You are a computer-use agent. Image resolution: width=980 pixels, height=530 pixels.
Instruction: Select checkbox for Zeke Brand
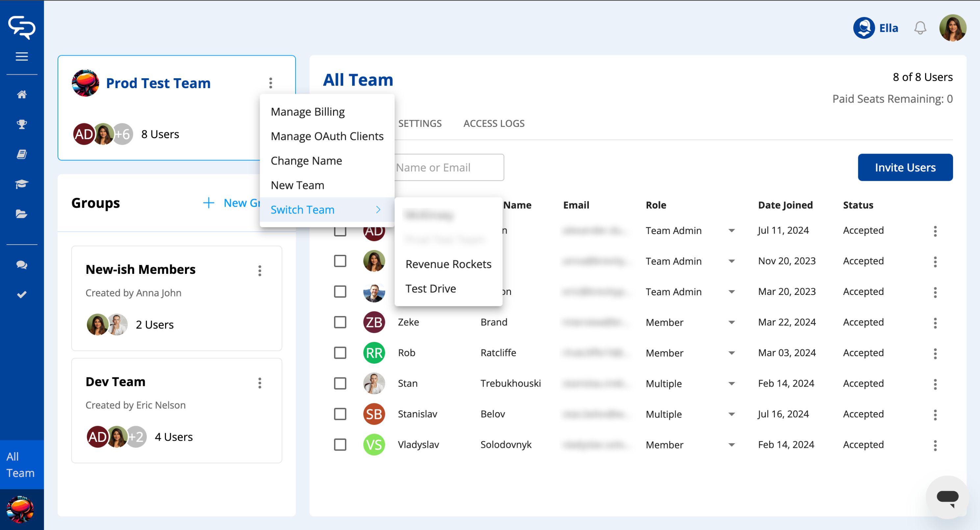pos(340,323)
